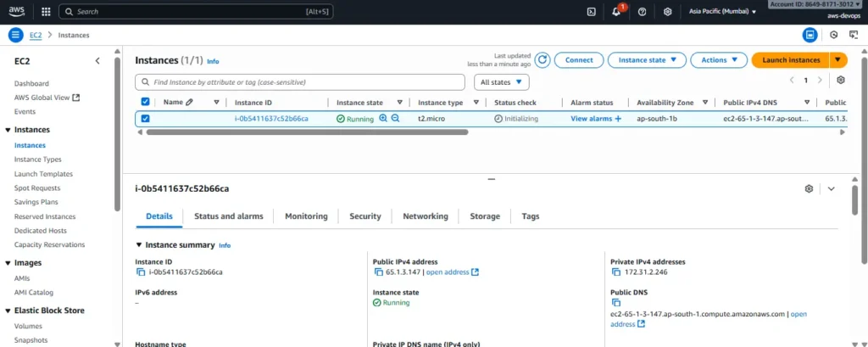Sort by the Instance type column arrow
This screenshot has height=347, width=868.
(x=476, y=102)
